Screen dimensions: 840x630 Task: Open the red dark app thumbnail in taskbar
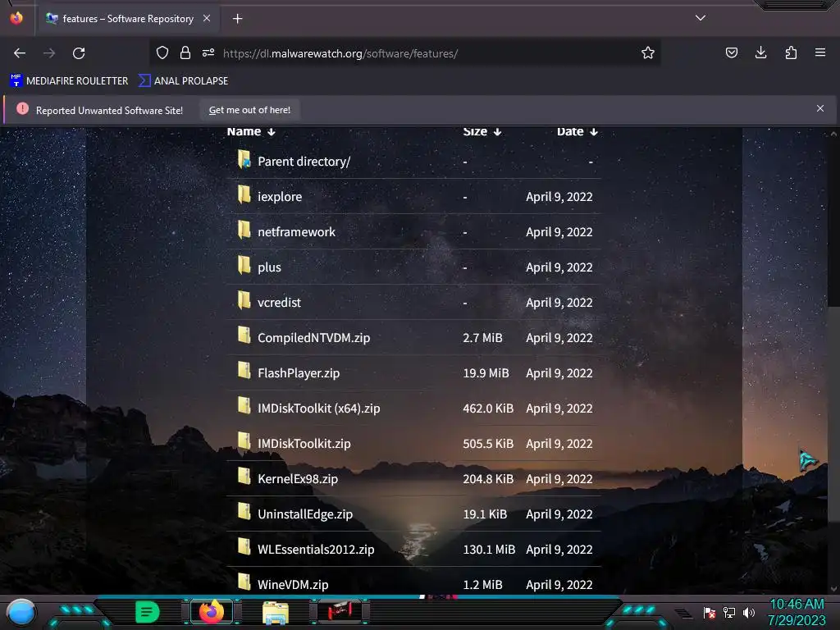click(x=339, y=610)
